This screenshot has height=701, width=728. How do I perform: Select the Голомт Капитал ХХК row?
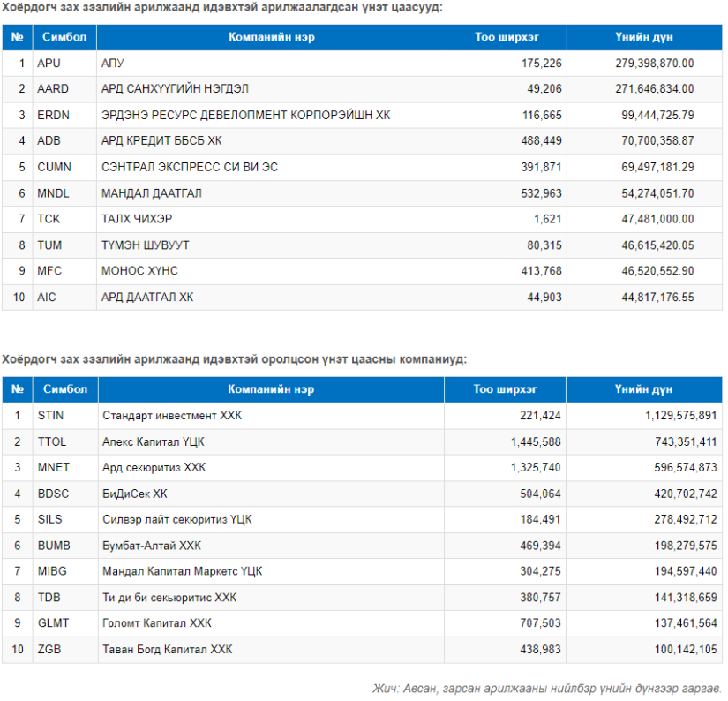click(362, 623)
